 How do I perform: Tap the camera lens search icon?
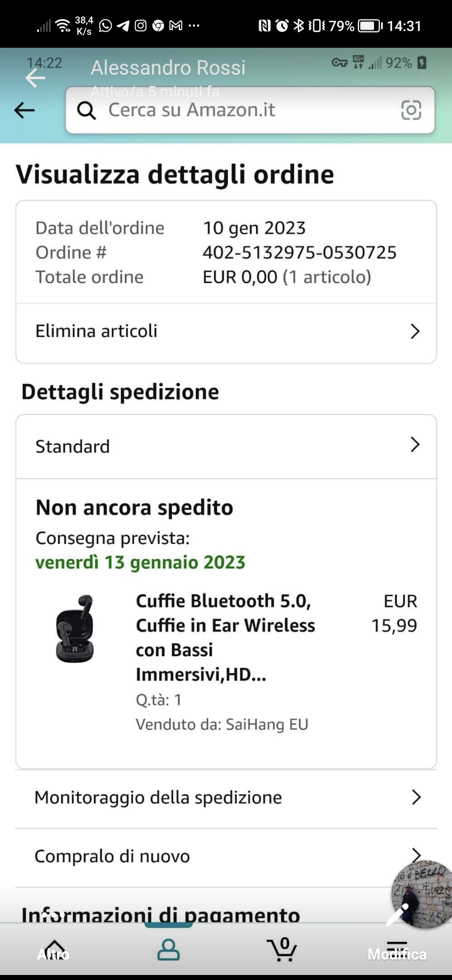point(411,110)
